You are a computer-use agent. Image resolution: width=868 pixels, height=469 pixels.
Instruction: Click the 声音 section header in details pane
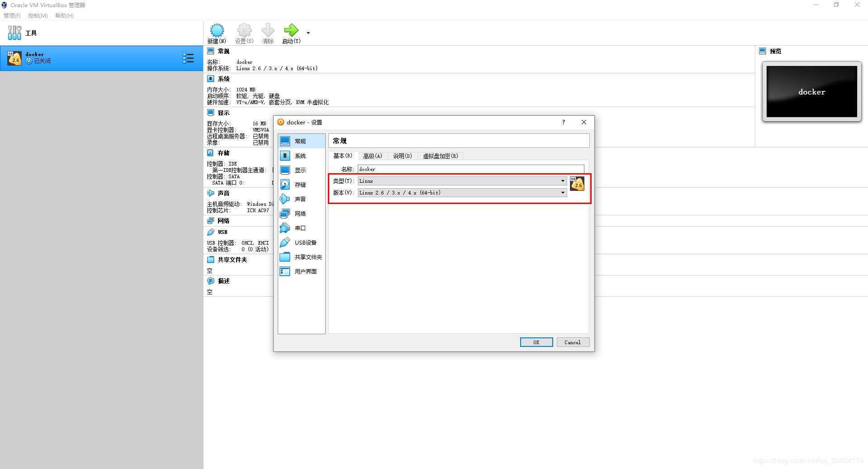[223, 193]
